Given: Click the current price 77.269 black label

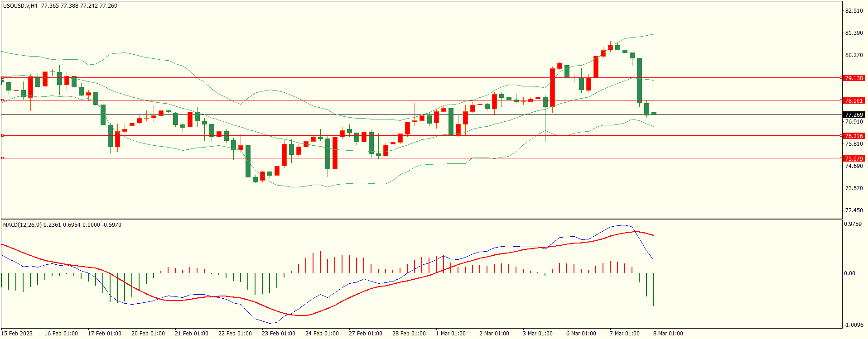Looking at the screenshot, I should coord(854,115).
